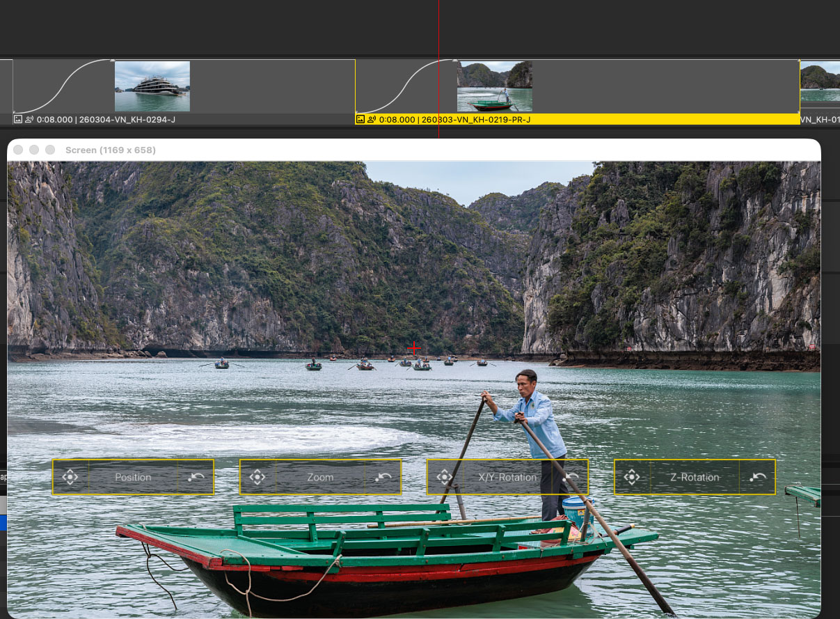Minimize the Screen preview window
840x619 pixels.
click(x=34, y=150)
